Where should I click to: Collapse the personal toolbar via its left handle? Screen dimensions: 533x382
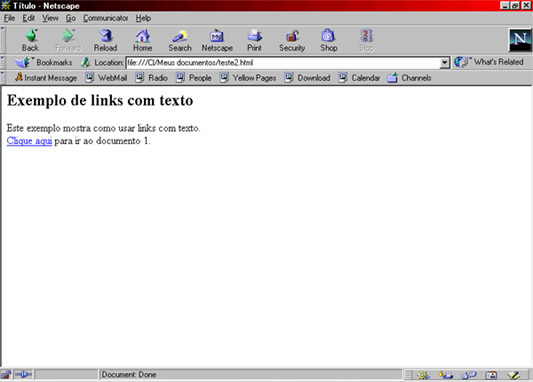3,78
